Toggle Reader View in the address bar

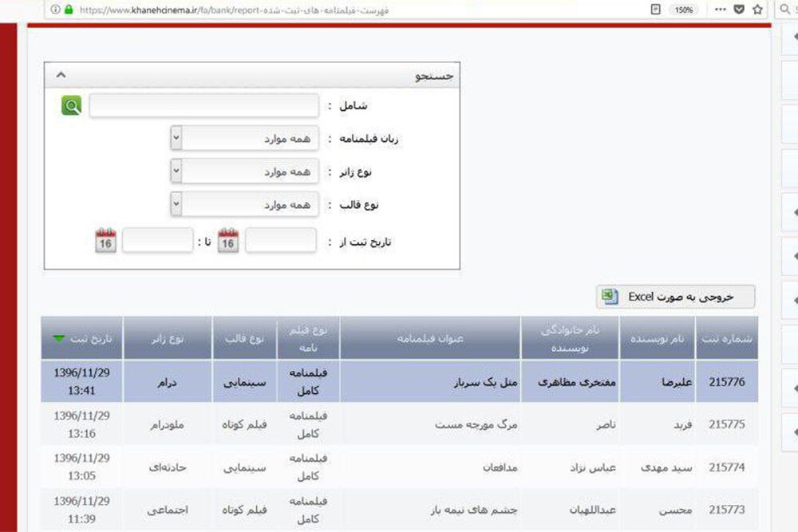pyautogui.click(x=656, y=10)
